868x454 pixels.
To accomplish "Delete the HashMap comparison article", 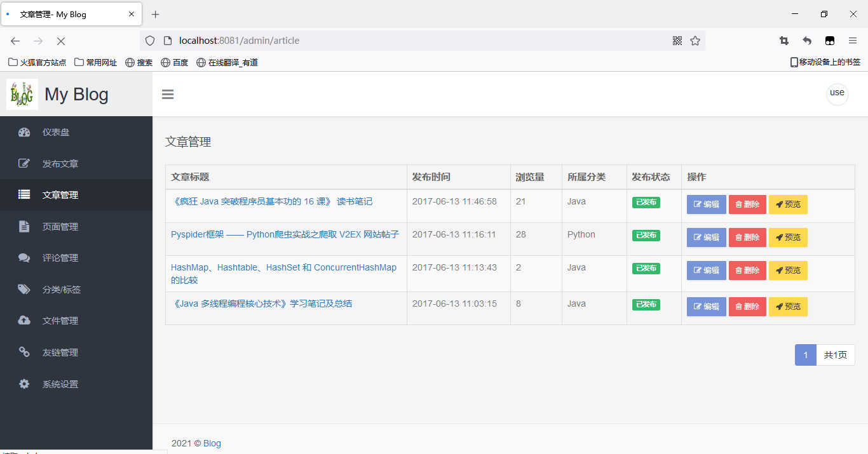I will click(747, 270).
